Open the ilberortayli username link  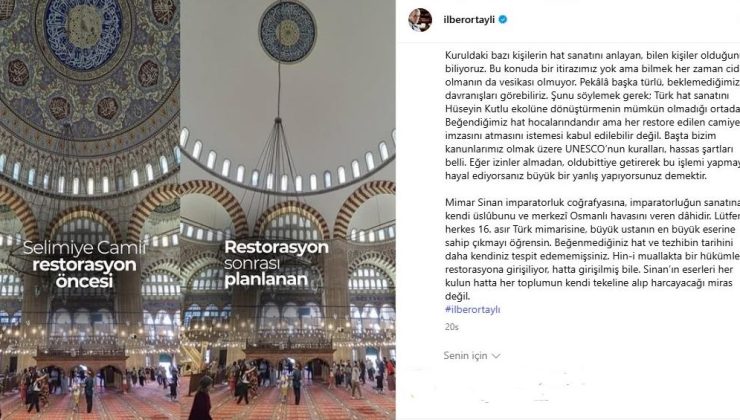tap(469, 20)
